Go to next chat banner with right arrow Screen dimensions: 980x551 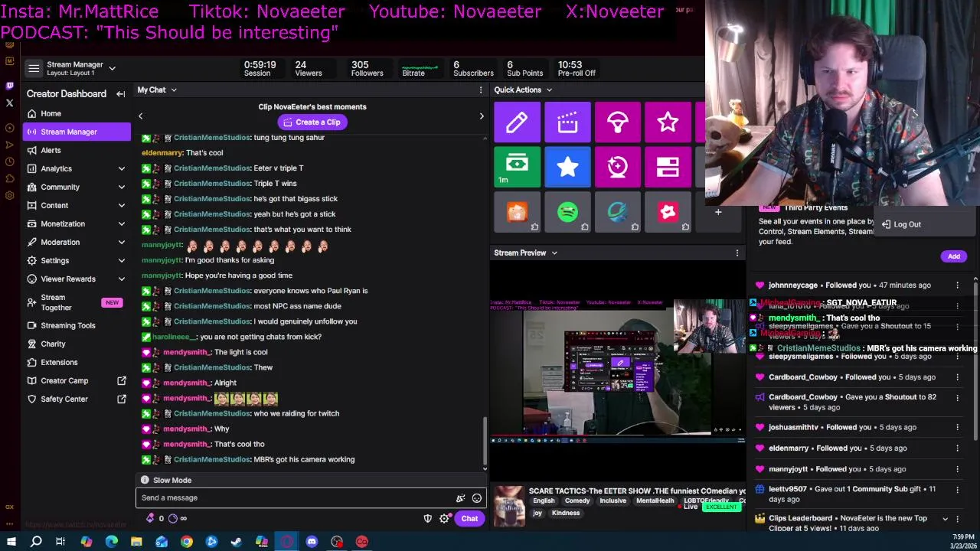(482, 116)
